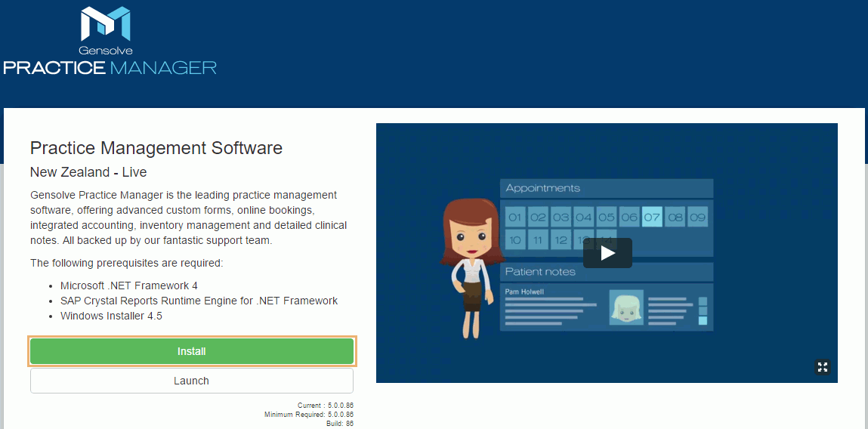Click the Patient notes header bar
The width and height of the screenshot is (868, 429).
pos(606,272)
